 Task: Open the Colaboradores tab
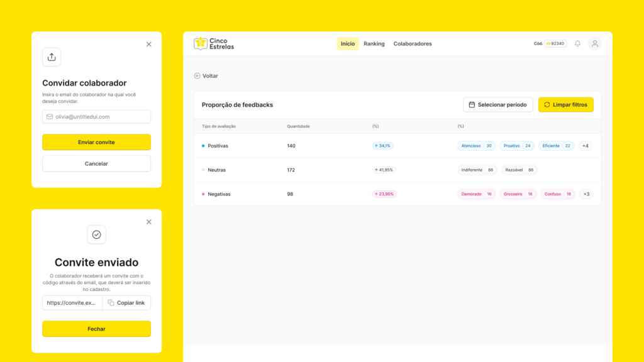point(413,44)
